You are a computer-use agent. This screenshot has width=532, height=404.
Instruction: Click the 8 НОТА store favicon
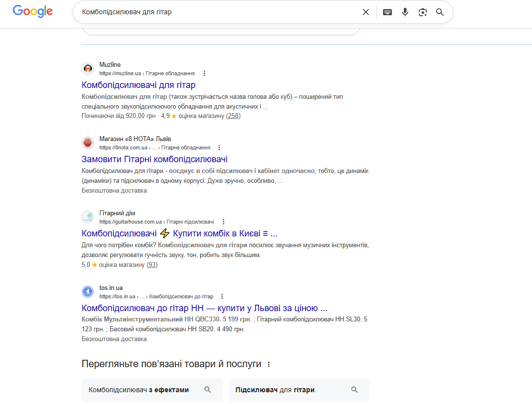(87, 143)
